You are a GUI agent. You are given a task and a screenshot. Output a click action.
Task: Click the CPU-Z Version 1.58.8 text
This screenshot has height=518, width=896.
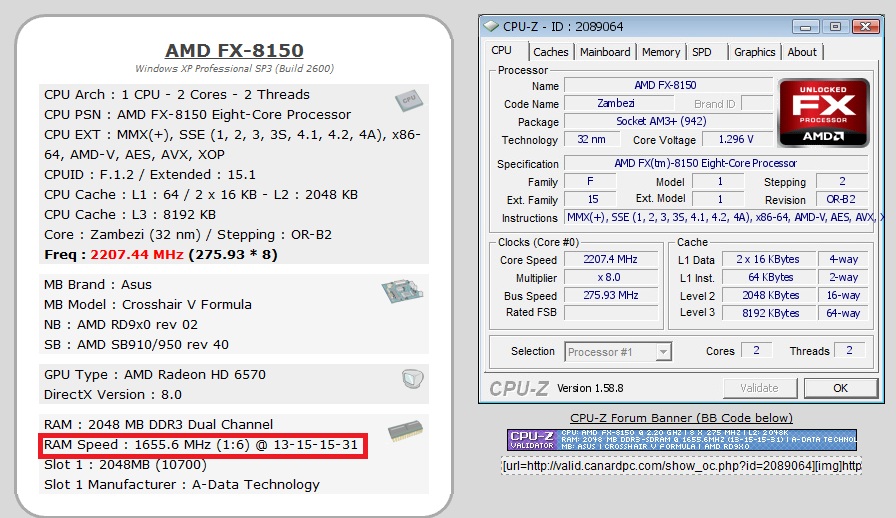click(x=590, y=388)
